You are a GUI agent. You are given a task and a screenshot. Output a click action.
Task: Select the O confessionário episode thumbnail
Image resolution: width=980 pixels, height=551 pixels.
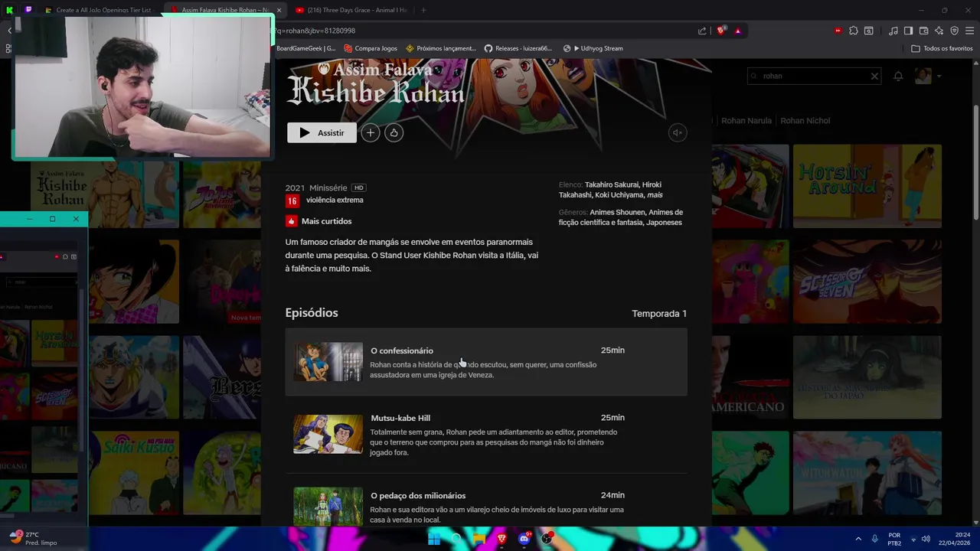click(x=328, y=362)
